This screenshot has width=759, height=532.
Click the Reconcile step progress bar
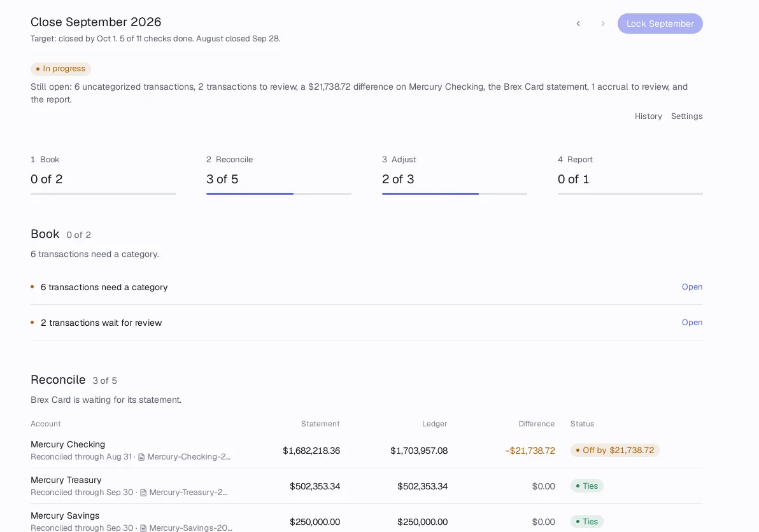pyautogui.click(x=278, y=193)
